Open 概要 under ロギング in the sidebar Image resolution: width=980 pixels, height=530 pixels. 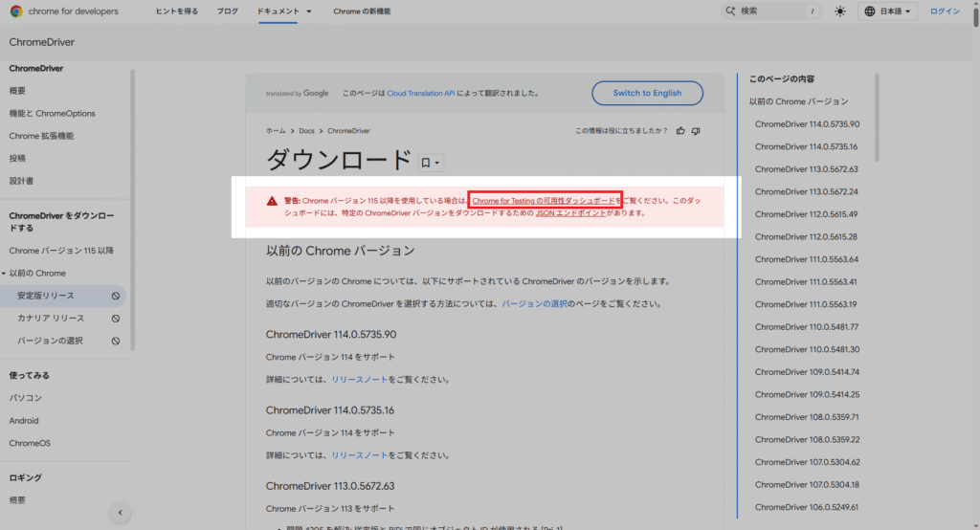coord(17,500)
